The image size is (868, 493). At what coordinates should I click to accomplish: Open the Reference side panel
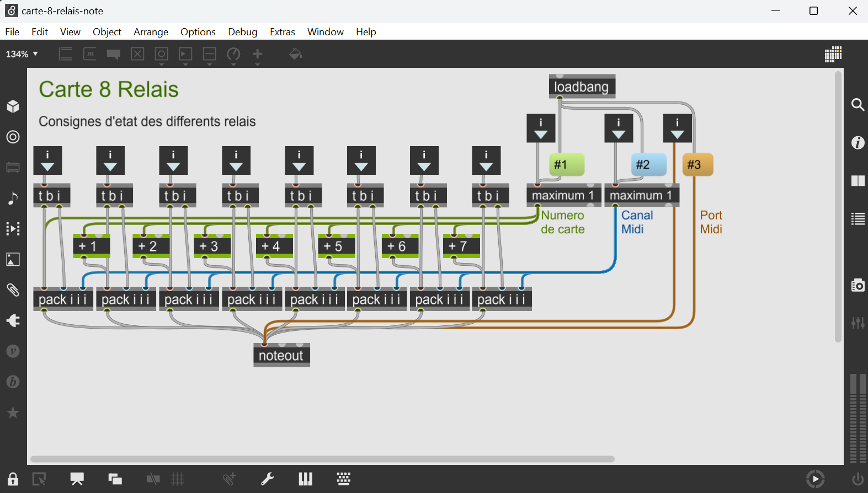pyautogui.click(x=858, y=181)
